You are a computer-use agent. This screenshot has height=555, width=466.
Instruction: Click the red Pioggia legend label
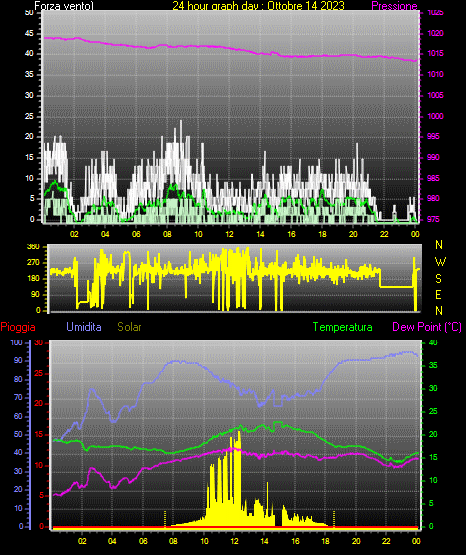[18, 327]
